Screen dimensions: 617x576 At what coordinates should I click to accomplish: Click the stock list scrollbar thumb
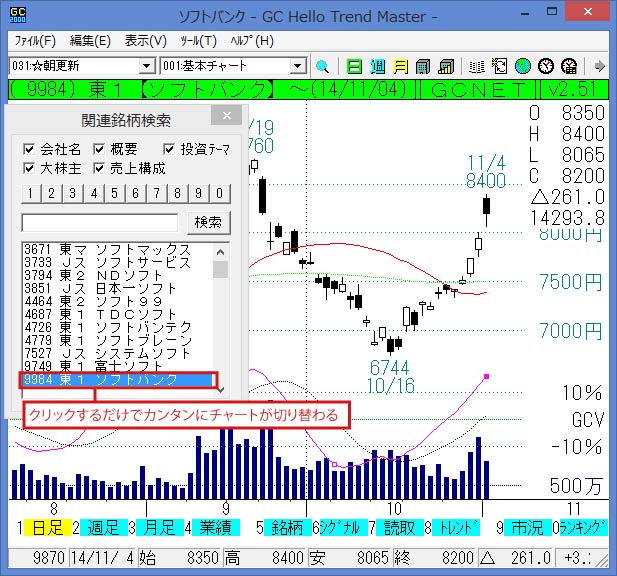[220, 270]
